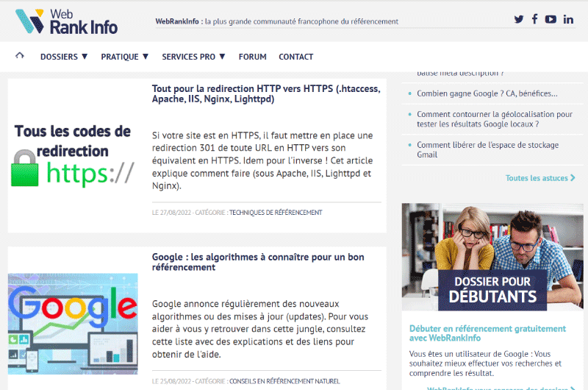Open WebRankInfo YouTube channel icon

pyautogui.click(x=551, y=19)
